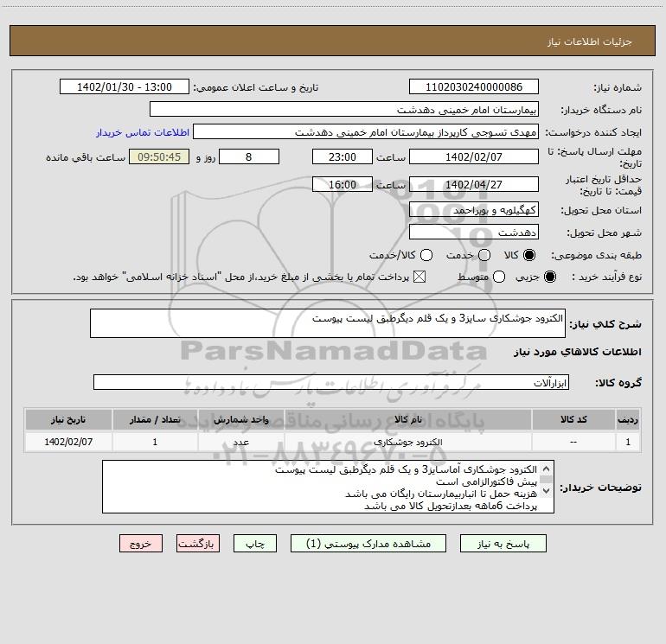
Task: Click the بازگشت back button
Action: tap(198, 544)
